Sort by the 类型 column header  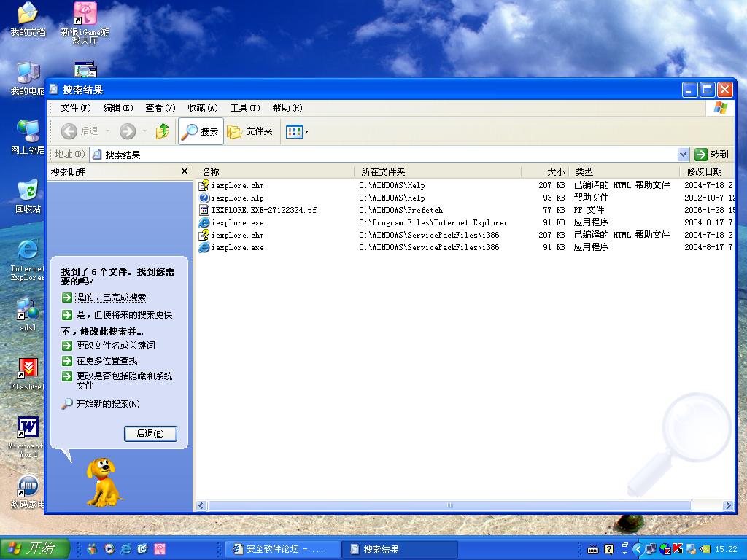[624, 172]
